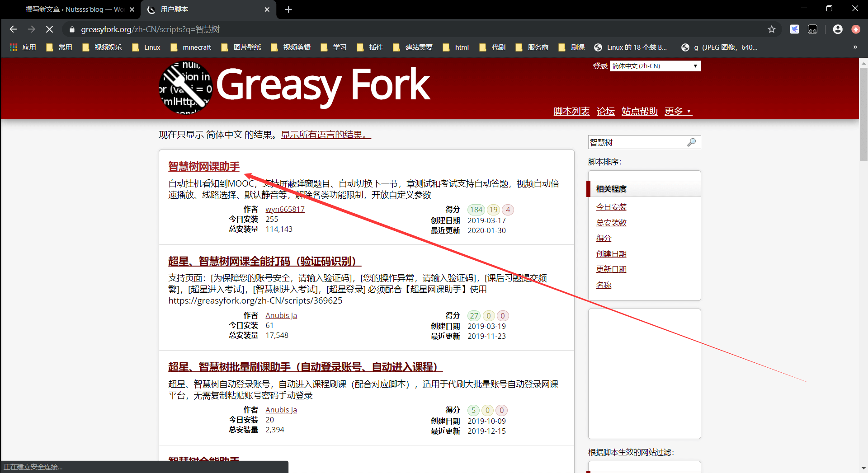This screenshot has height=473, width=868.
Task: Open the 视频娱乐 bookmark folder
Action: (102, 47)
